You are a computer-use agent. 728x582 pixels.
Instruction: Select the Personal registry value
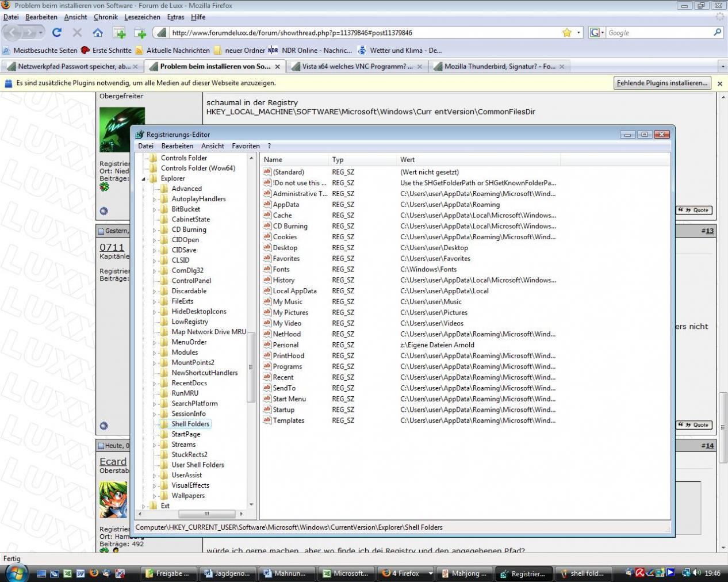[x=285, y=345]
